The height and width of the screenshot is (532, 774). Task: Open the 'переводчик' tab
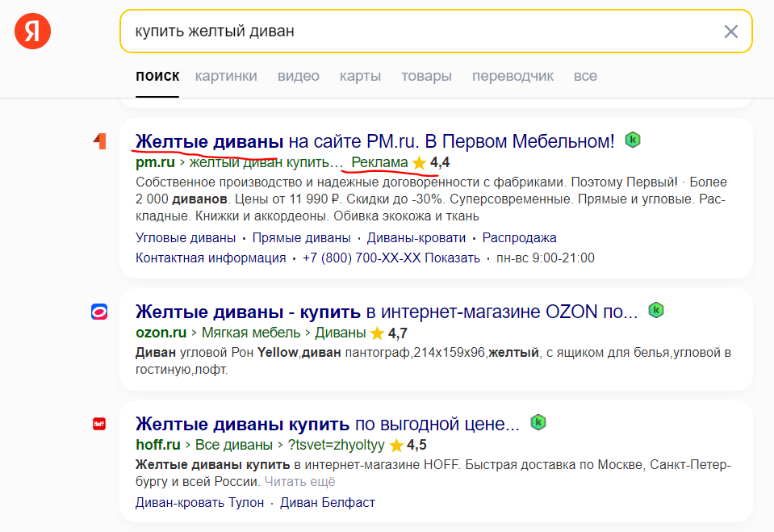[513, 76]
